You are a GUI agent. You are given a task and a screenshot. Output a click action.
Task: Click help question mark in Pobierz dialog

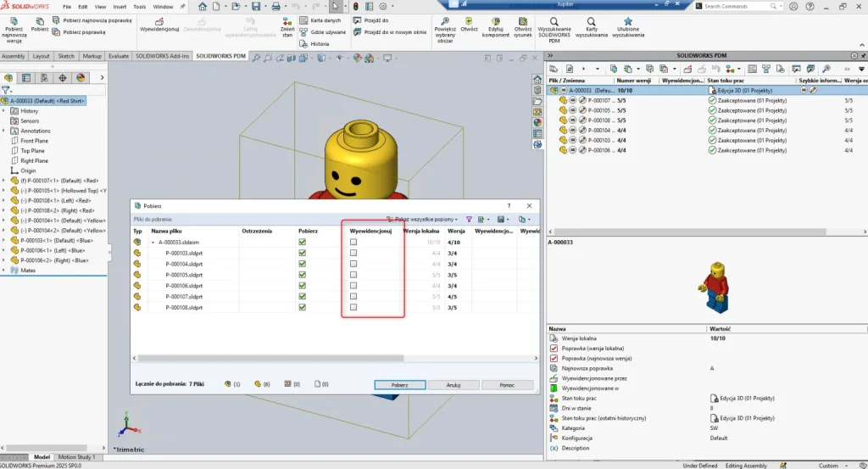coord(509,205)
